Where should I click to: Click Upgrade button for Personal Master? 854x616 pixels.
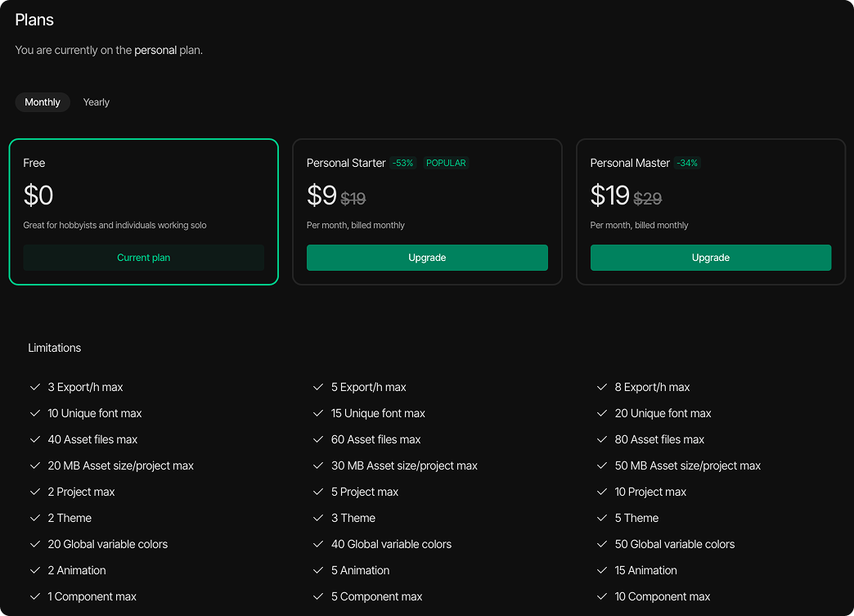[x=710, y=258]
